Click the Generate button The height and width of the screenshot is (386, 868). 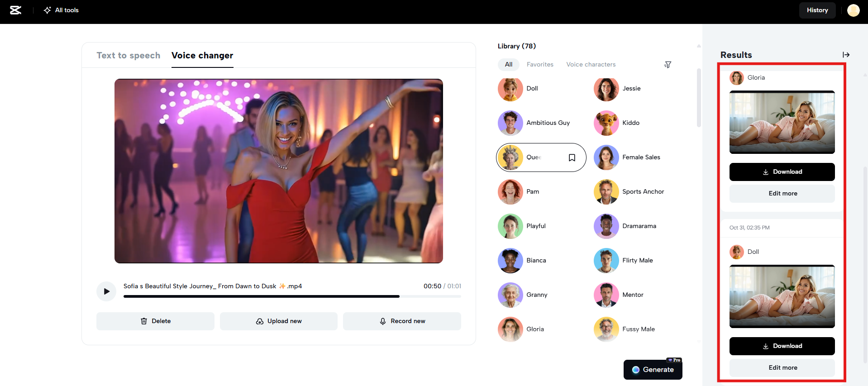pyautogui.click(x=653, y=370)
